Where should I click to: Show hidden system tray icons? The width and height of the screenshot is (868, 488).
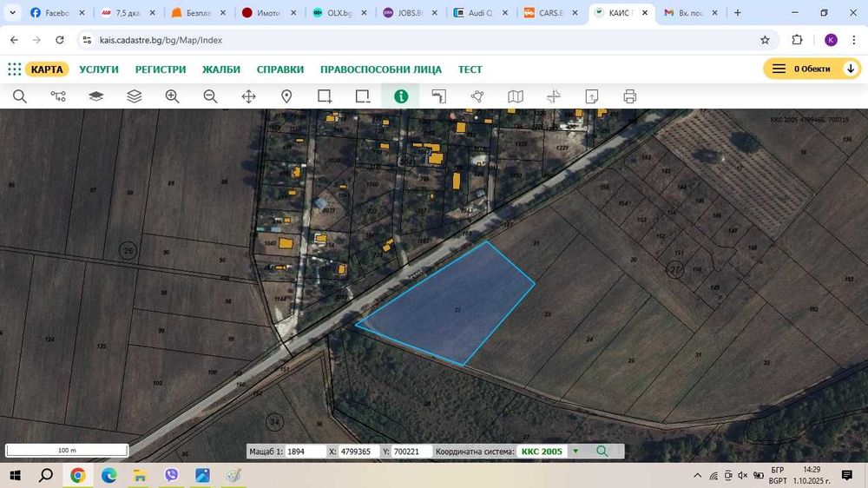click(x=698, y=475)
